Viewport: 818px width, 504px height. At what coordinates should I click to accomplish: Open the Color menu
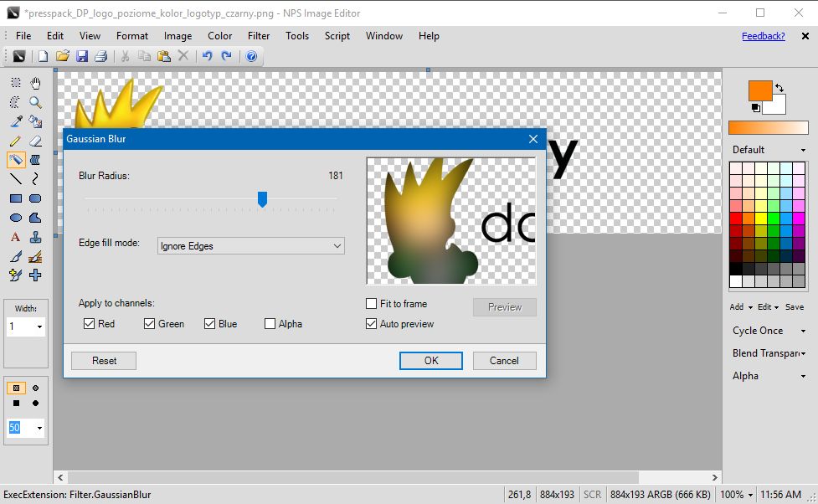219,35
